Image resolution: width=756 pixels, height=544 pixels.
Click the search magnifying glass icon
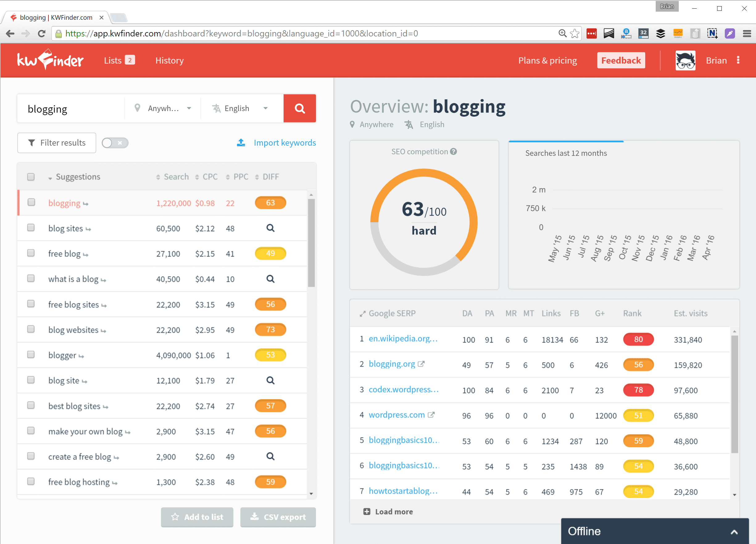click(301, 108)
